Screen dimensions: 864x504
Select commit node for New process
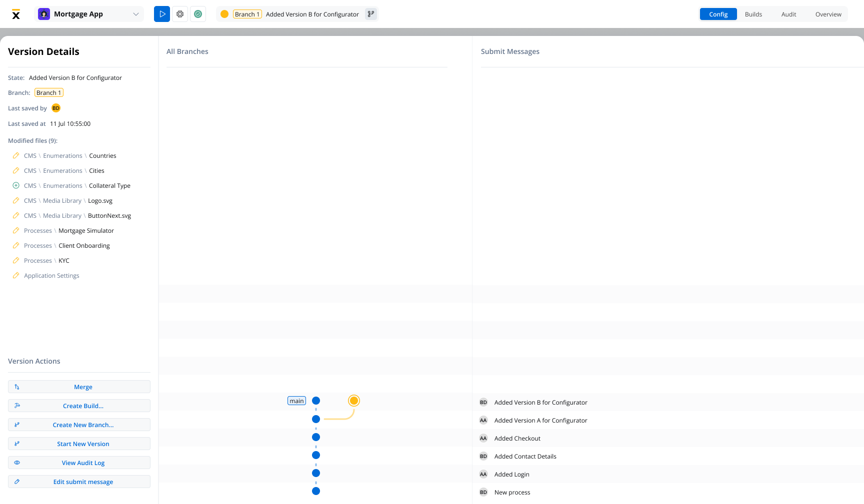pos(316,491)
